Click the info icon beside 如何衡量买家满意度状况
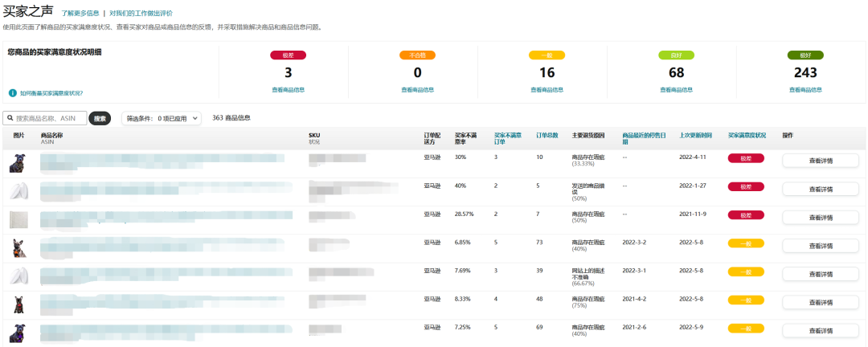The image size is (868, 347). (x=13, y=93)
